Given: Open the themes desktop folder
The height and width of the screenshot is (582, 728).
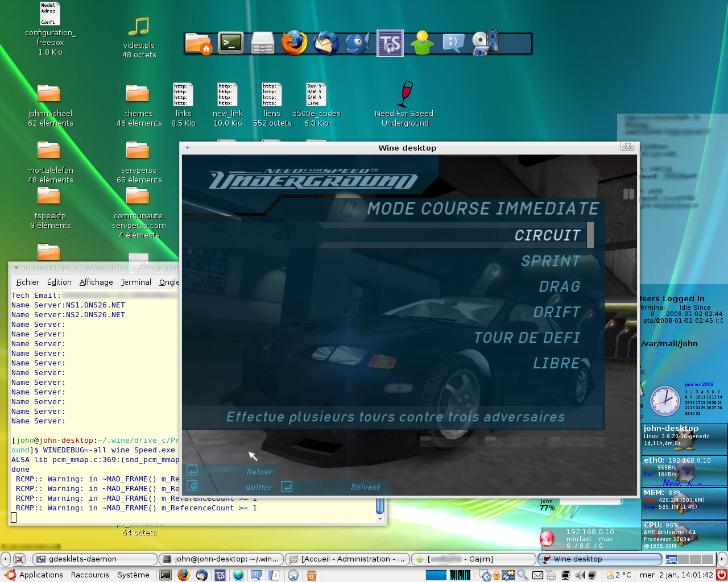Looking at the screenshot, I should point(139,105).
